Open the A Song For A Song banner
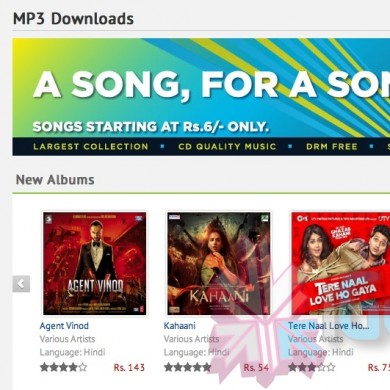 click(201, 97)
